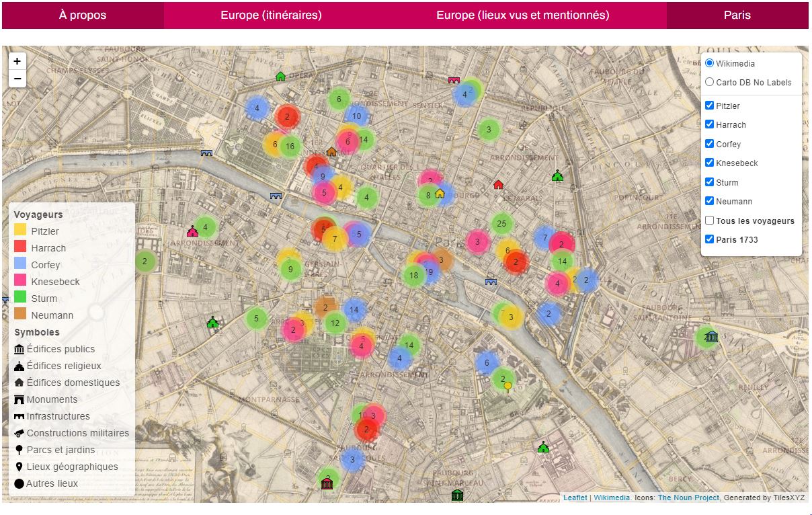Follow The Noun Project link
The height and width of the screenshot is (515, 812).
click(x=688, y=498)
